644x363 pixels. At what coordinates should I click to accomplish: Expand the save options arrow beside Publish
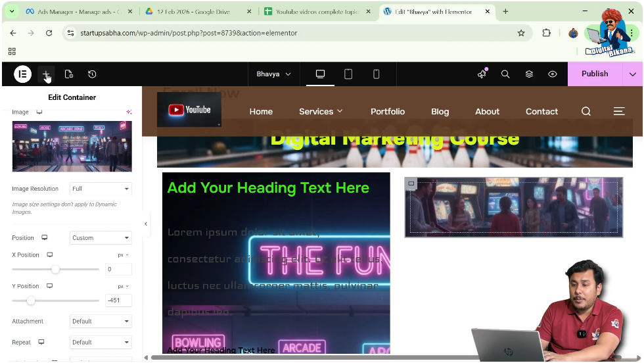click(632, 74)
